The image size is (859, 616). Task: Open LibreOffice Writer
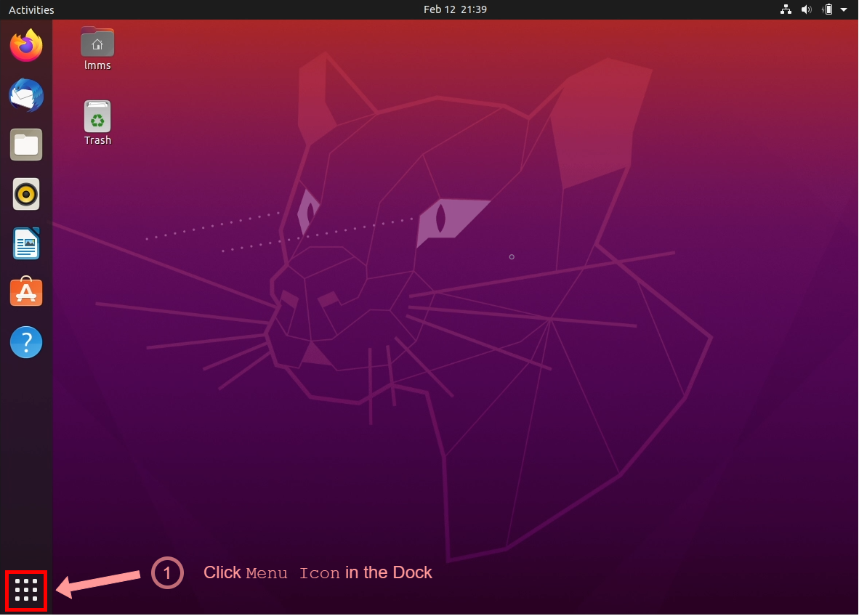pos(26,243)
